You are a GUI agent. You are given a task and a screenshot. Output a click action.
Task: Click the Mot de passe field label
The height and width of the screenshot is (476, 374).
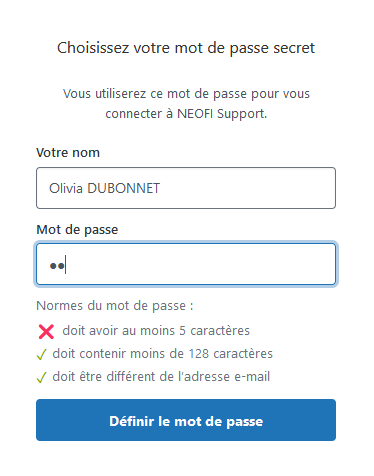(77, 230)
